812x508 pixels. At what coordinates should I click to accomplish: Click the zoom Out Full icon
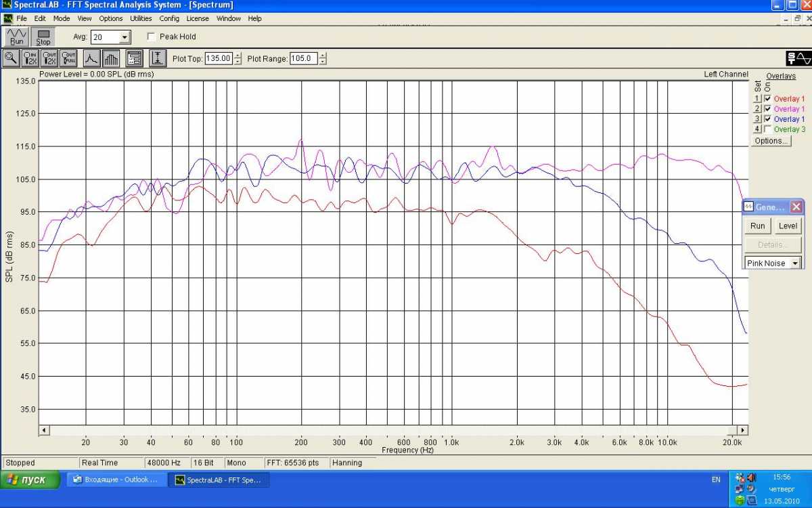click(68, 58)
